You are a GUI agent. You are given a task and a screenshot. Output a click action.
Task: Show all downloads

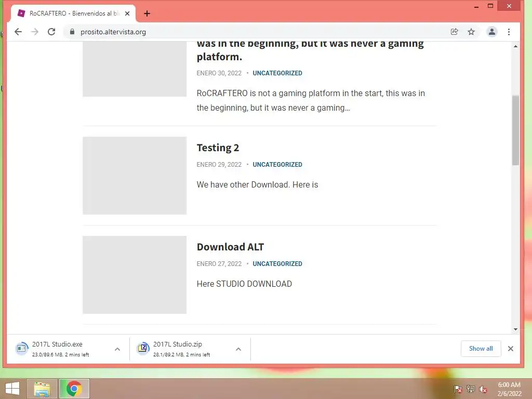coord(481,349)
